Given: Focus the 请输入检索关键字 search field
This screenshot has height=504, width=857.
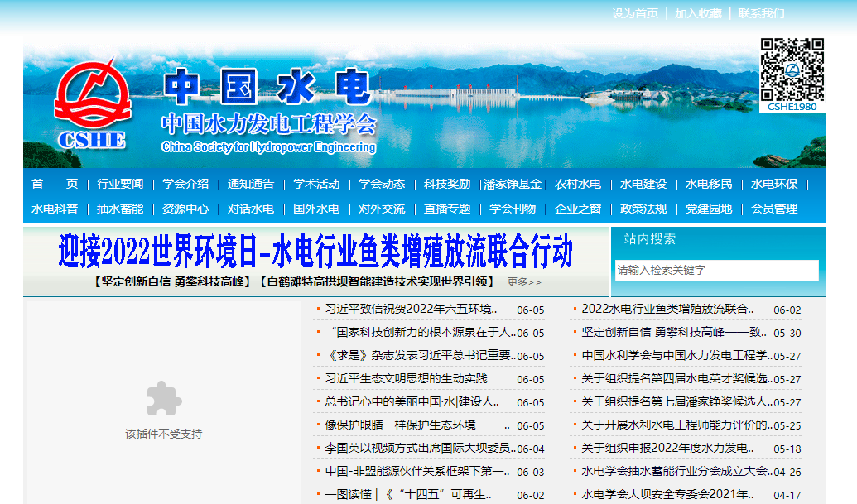Looking at the screenshot, I should point(716,271).
